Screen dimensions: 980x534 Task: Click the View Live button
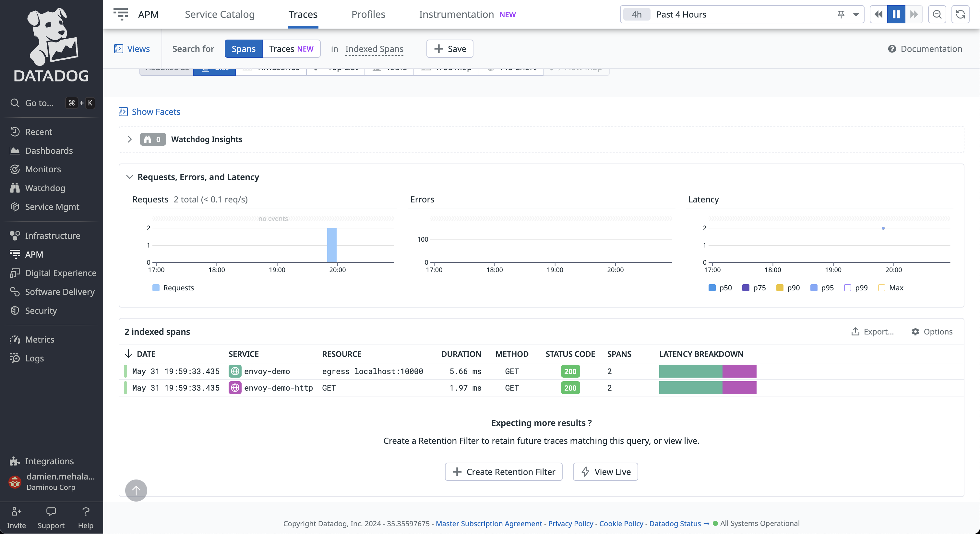pyautogui.click(x=606, y=471)
